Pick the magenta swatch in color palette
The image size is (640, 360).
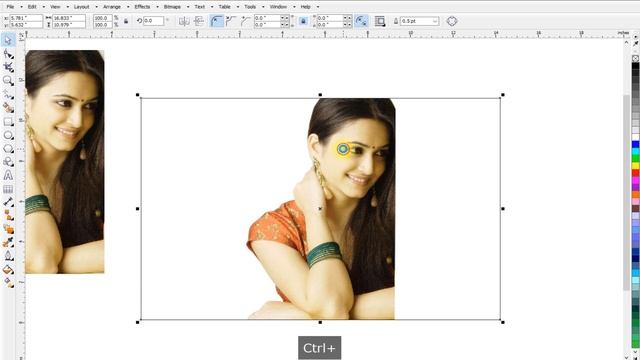coord(636,180)
